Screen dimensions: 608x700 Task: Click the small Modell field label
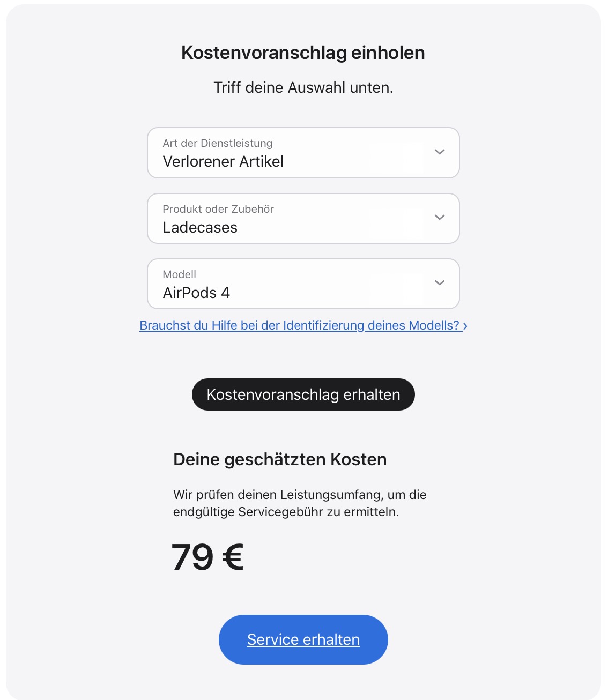[179, 274]
